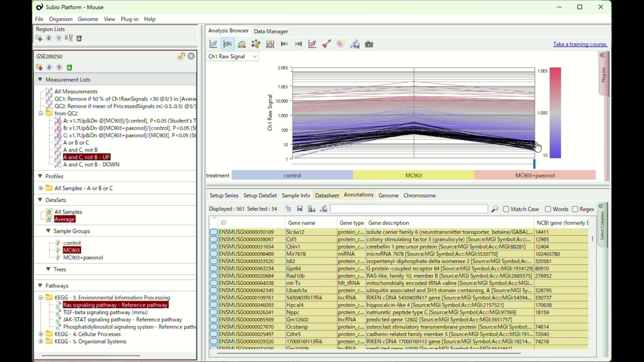Select the line graph view icon
Screen dimensions: 644x362
point(227,44)
